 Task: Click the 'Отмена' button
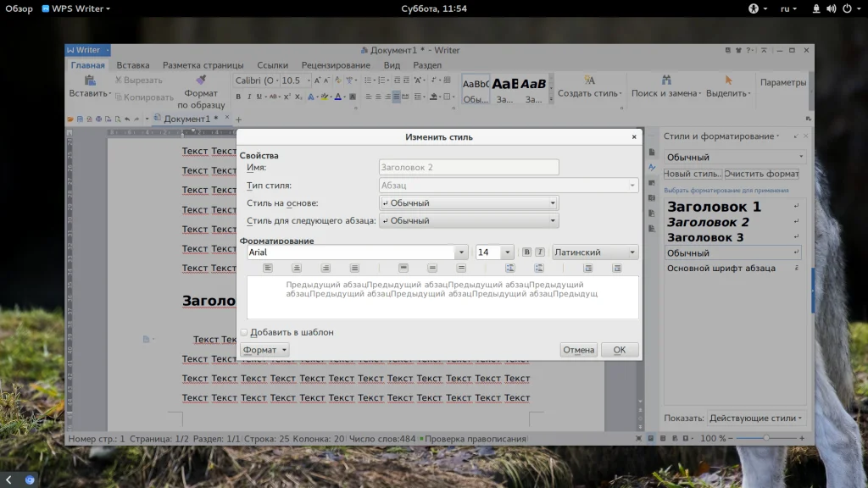coord(578,350)
